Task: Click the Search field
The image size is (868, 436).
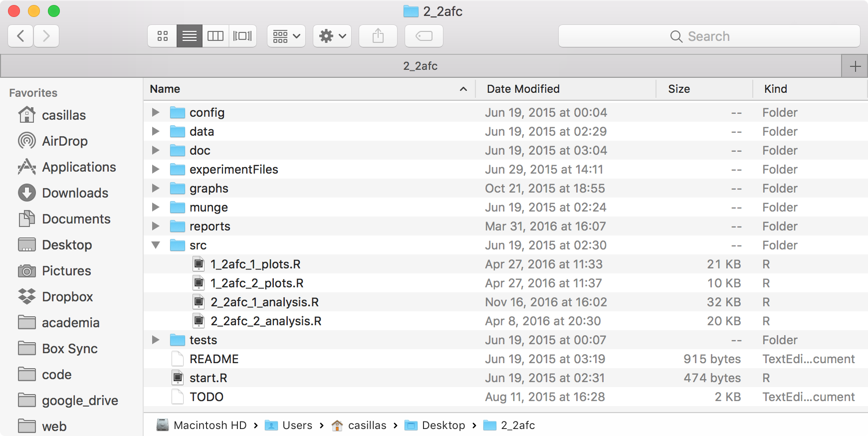Action: coord(708,36)
